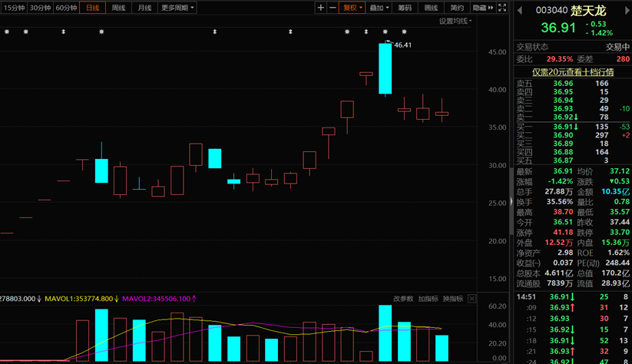Click stock name 楚天龙

tap(588, 11)
